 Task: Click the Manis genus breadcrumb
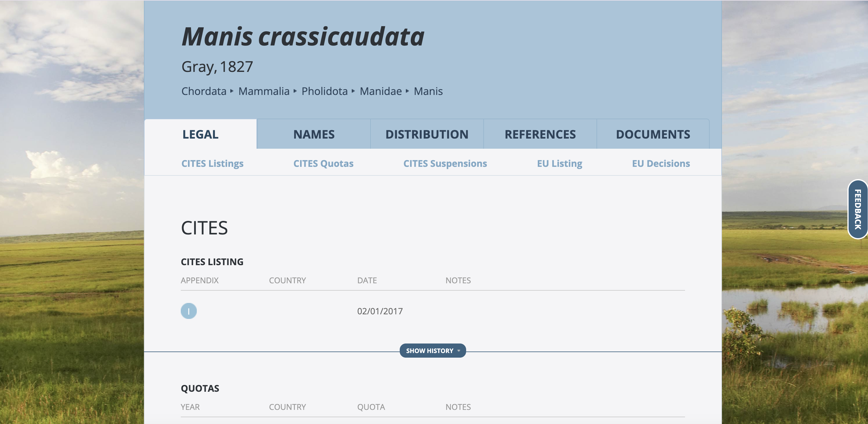pos(428,91)
